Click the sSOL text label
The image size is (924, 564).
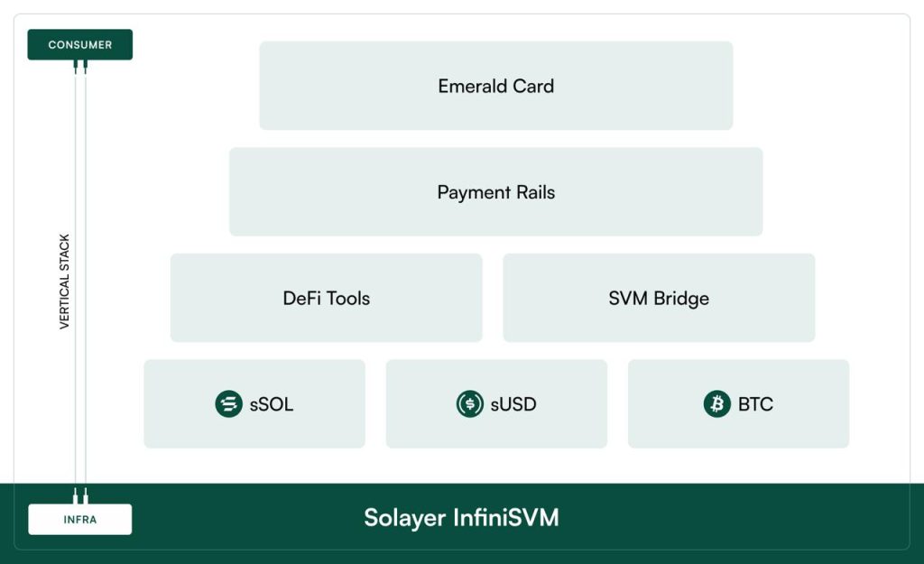272,404
